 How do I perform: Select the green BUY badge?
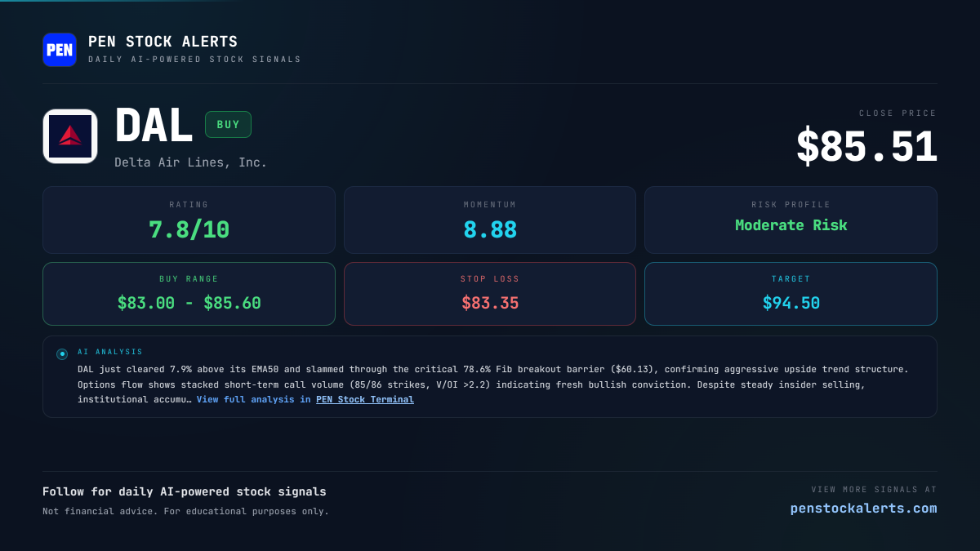pos(228,125)
